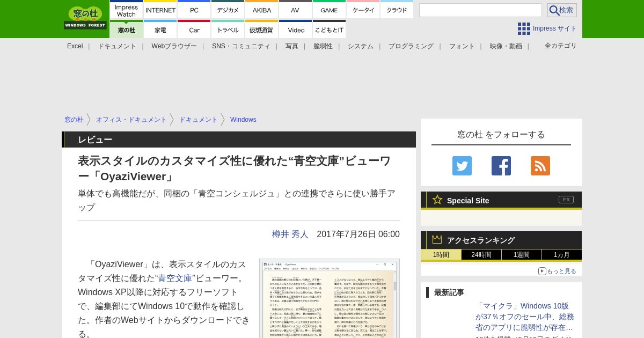Click the Special Site heading
Image resolution: width=644 pixels, height=338 pixels.
(468, 201)
